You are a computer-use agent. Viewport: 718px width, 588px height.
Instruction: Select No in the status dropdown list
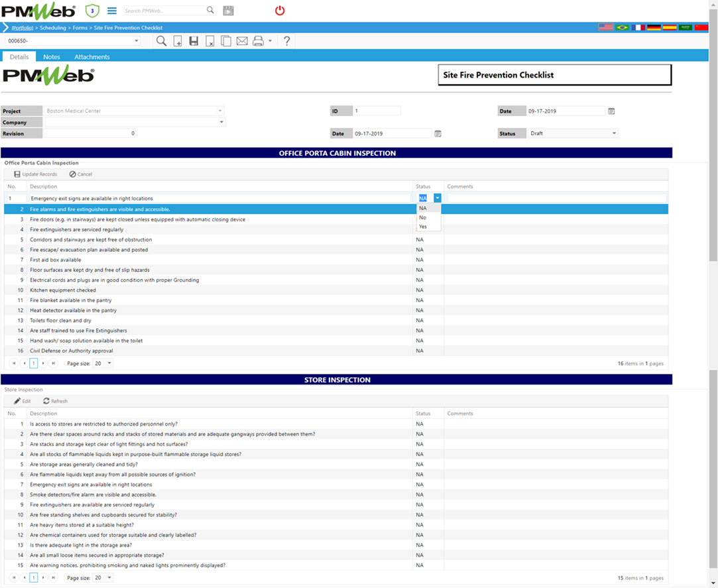(428, 217)
